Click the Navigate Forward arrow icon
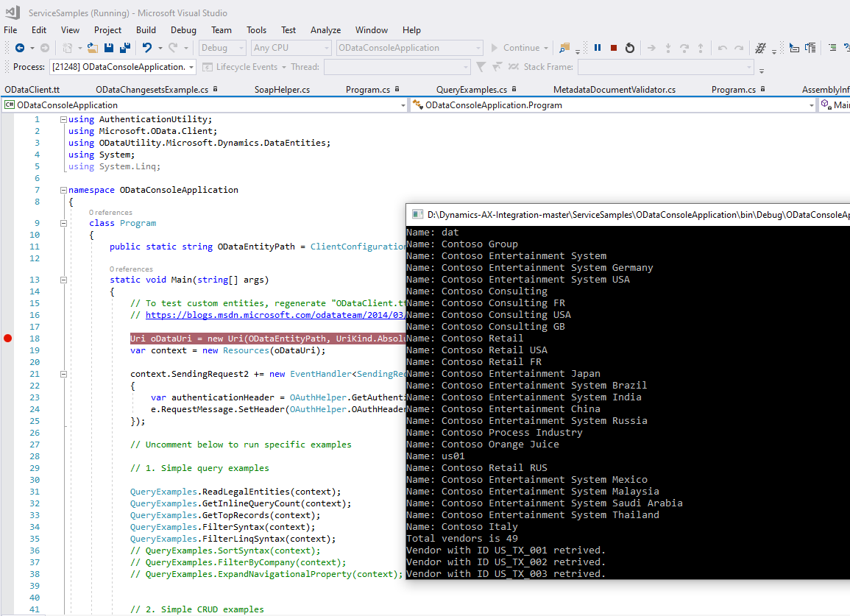The image size is (850, 616). [x=45, y=48]
